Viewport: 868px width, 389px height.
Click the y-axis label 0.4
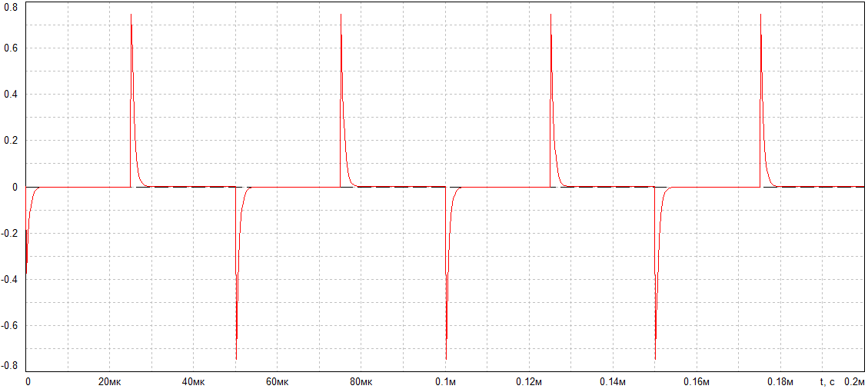(11, 94)
